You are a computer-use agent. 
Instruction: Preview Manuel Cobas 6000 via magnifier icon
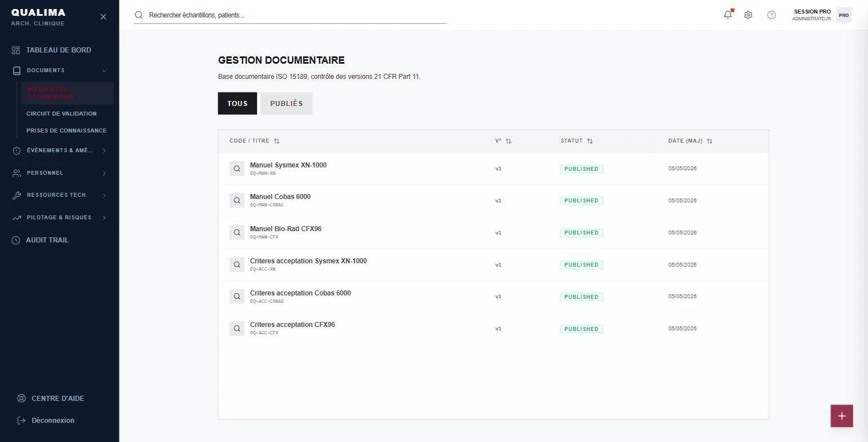237,200
